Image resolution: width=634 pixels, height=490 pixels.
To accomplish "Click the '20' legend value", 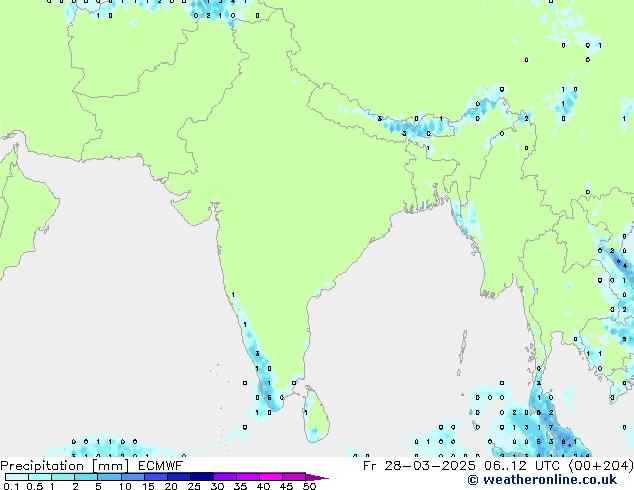I will [171, 486].
